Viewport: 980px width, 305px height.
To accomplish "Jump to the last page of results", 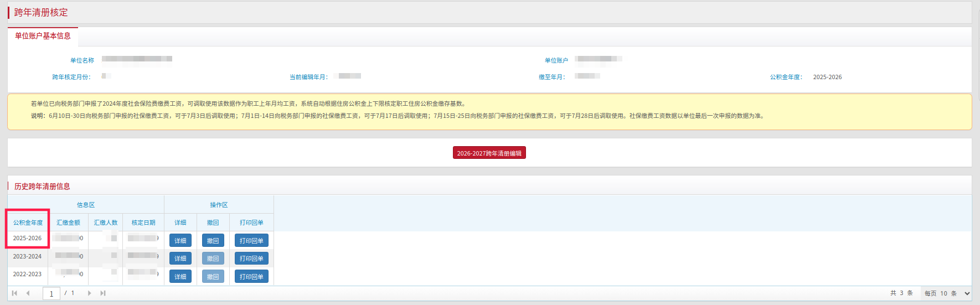I will (x=103, y=293).
